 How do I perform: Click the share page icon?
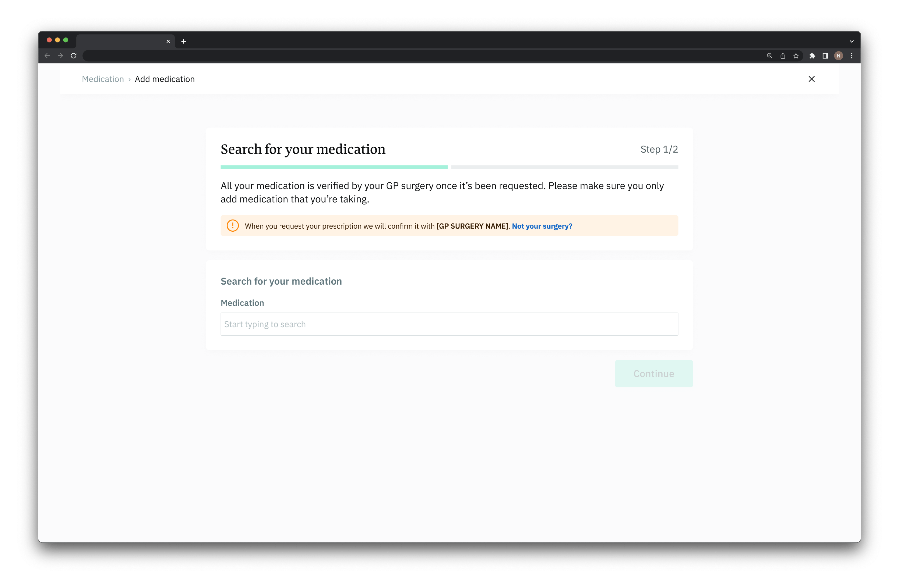783,56
